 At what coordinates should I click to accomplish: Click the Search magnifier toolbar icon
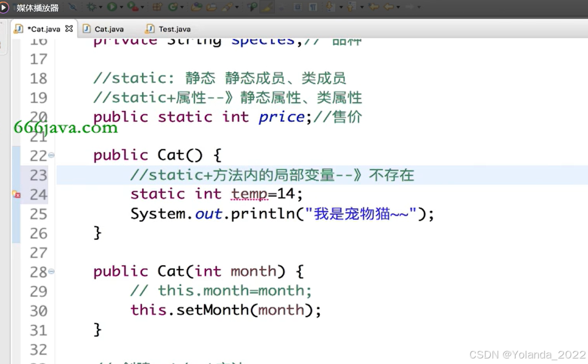(x=252, y=7)
